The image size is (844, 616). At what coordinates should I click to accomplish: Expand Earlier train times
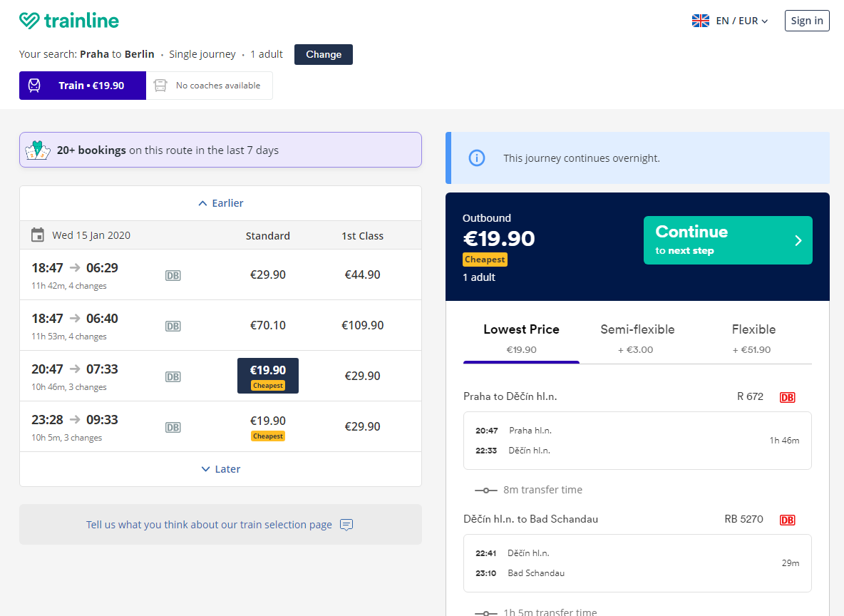tap(220, 203)
